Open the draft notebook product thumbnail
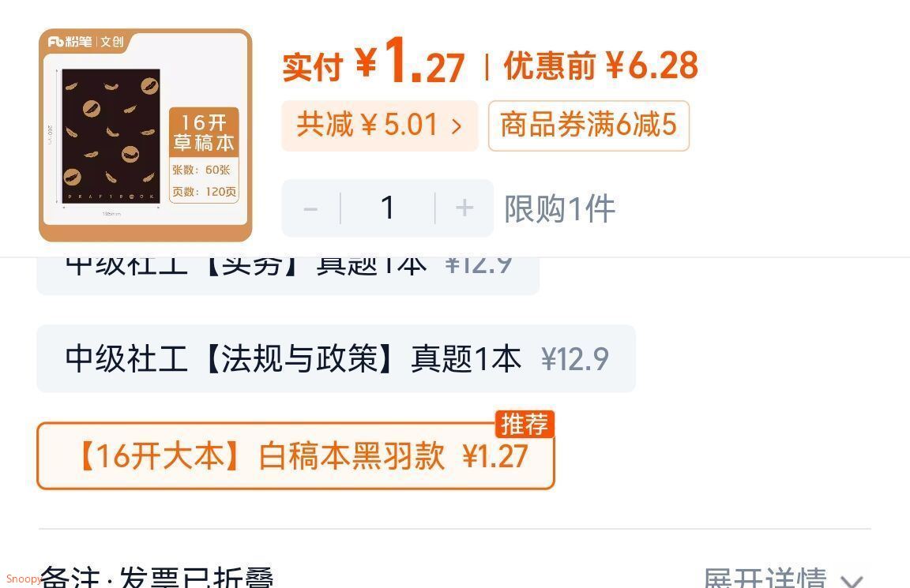The height and width of the screenshot is (588, 910). click(145, 135)
